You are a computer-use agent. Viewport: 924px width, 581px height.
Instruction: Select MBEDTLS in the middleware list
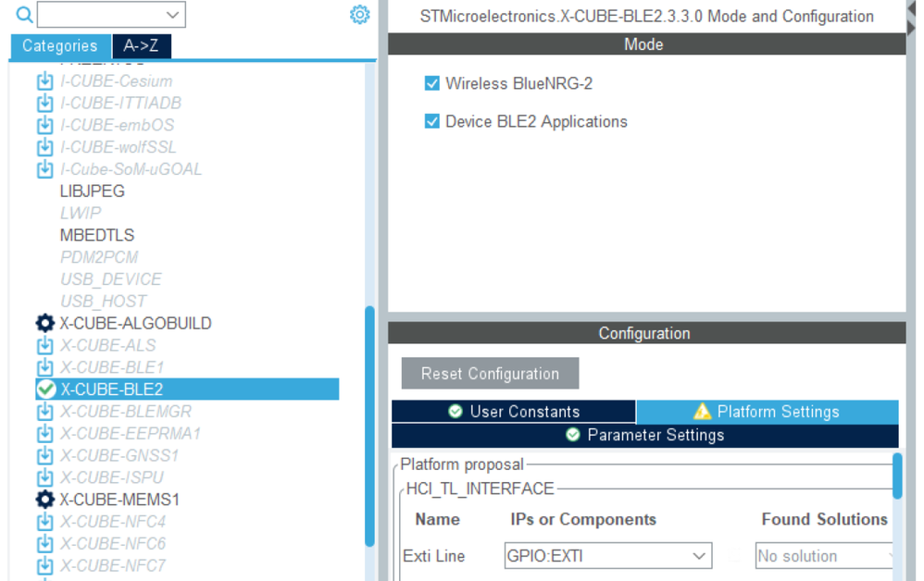pos(97,236)
